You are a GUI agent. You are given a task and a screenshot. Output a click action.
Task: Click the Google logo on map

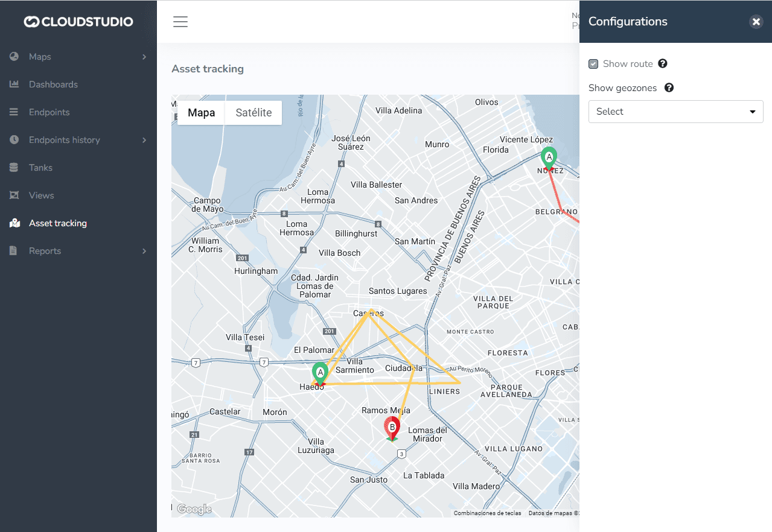[194, 510]
